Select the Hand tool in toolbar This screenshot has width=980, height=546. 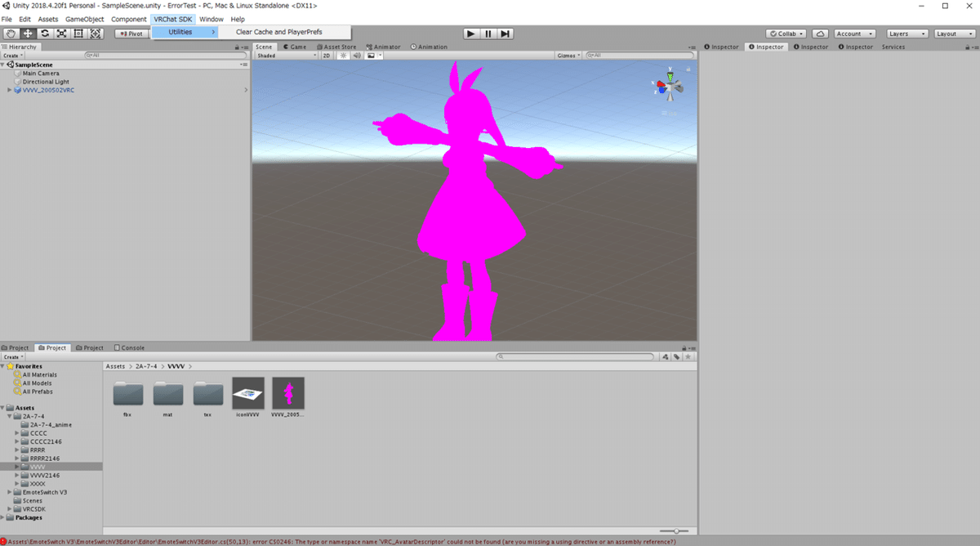pyautogui.click(x=11, y=34)
